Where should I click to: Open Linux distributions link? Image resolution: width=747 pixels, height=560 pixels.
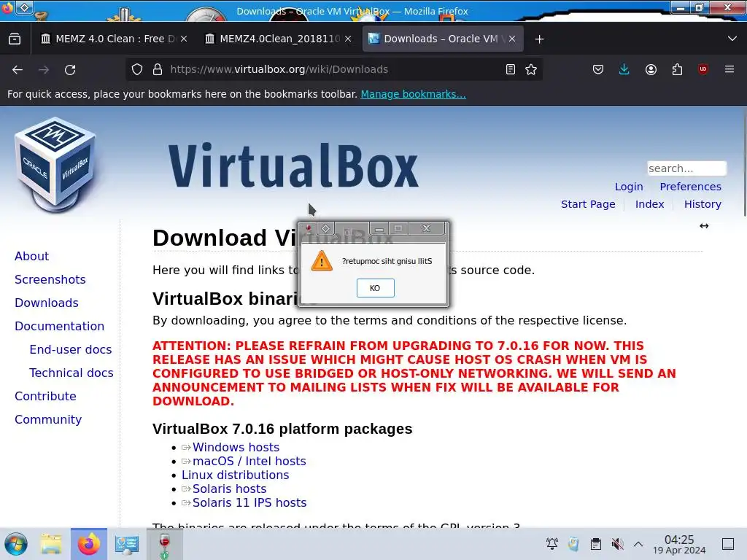(236, 475)
